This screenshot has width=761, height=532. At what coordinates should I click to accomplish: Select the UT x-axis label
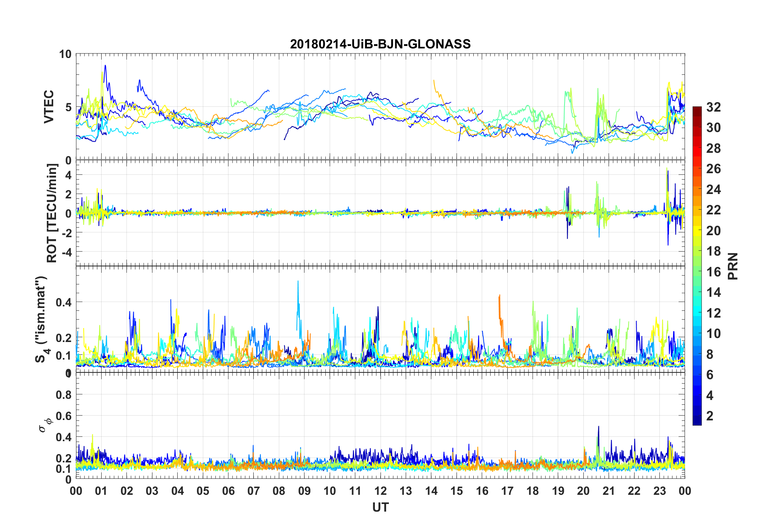(x=380, y=508)
